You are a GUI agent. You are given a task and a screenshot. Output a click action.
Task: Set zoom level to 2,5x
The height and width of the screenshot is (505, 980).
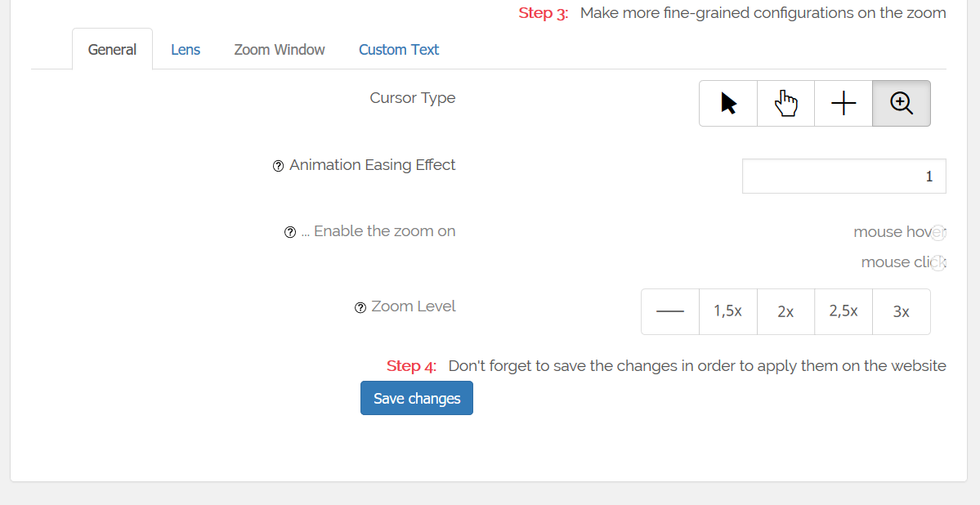click(844, 311)
